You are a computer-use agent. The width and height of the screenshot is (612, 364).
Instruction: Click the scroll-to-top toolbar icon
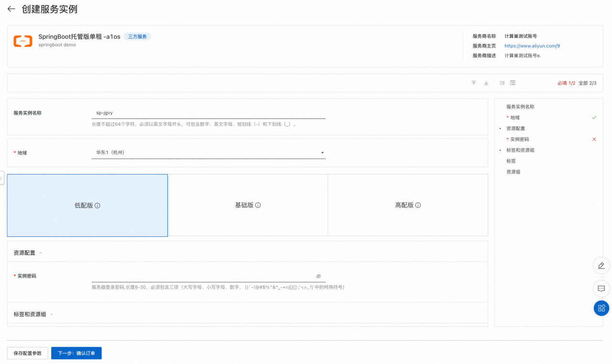pyautogui.click(x=474, y=83)
